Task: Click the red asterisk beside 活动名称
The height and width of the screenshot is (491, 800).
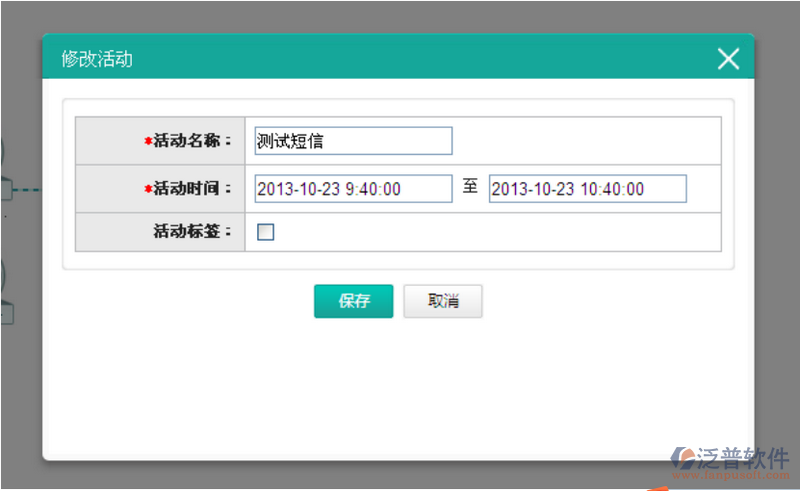Action: coord(148,141)
